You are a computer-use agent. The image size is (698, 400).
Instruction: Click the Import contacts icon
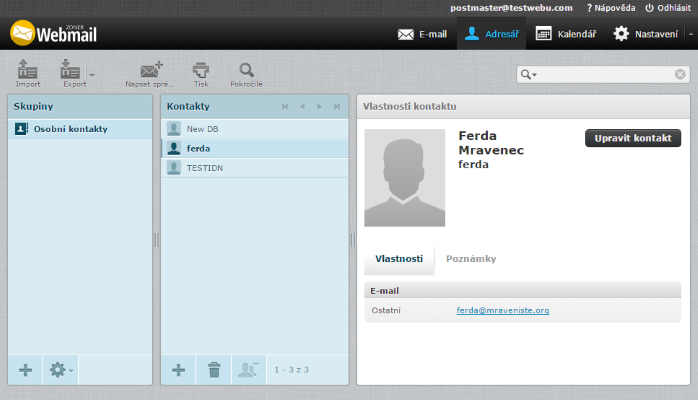pos(28,72)
